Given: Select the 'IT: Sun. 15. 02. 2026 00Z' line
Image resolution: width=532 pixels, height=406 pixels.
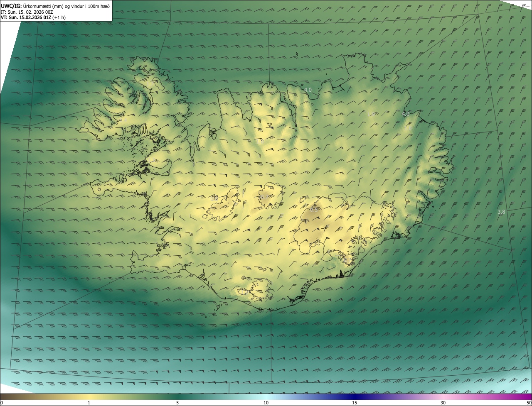Looking at the screenshot, I should [x=27, y=12].
